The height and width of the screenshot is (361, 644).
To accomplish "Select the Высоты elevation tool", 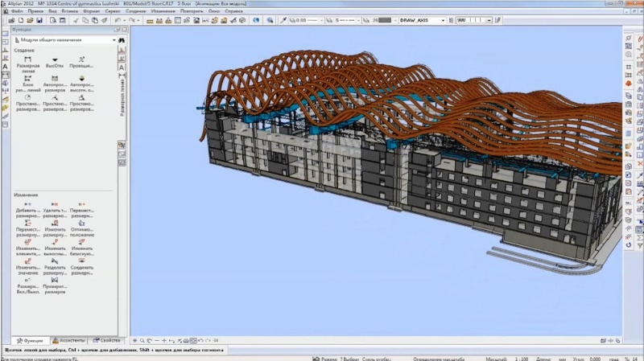I will [55, 63].
